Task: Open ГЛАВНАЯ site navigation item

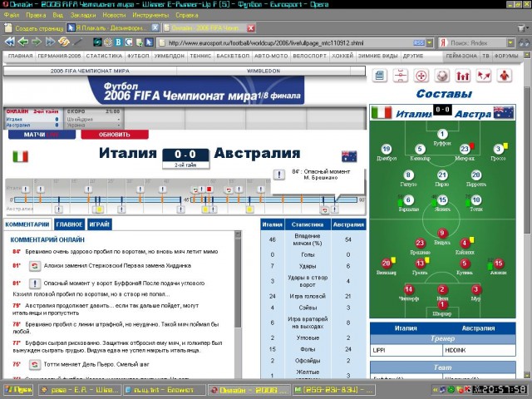Action: [20, 56]
